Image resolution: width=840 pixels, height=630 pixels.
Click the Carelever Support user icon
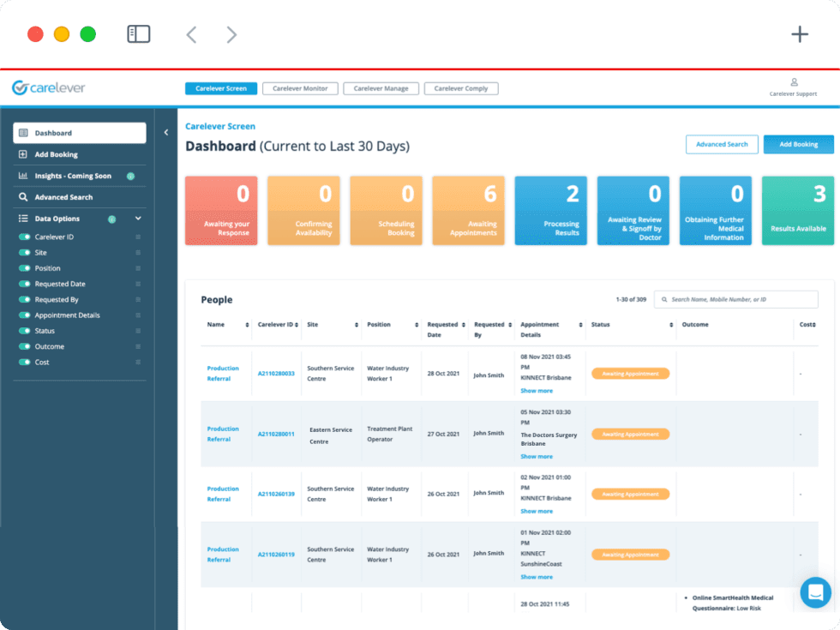point(794,82)
